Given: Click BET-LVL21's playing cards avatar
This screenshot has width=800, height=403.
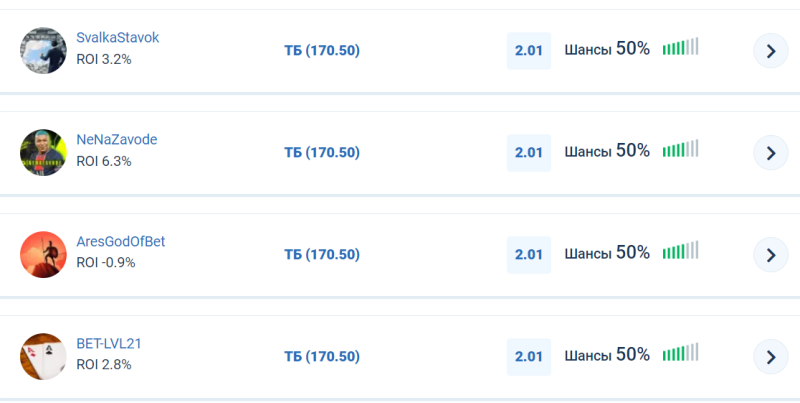Looking at the screenshot, I should 43,356.
